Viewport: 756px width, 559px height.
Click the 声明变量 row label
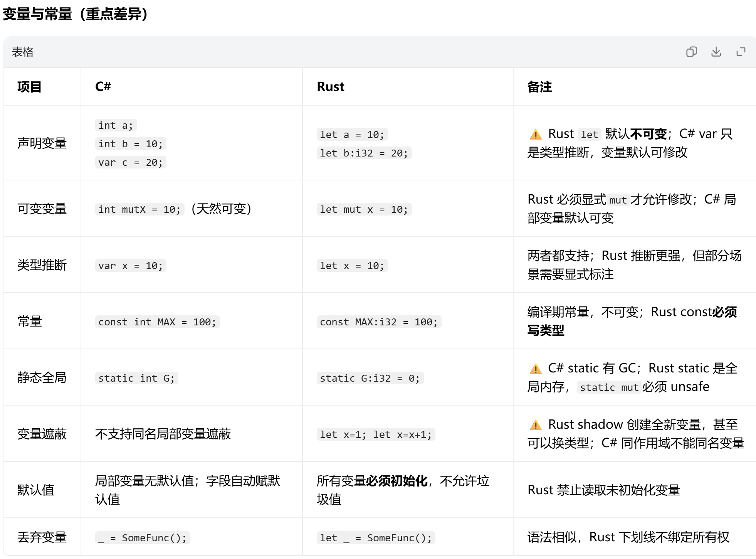(x=42, y=143)
